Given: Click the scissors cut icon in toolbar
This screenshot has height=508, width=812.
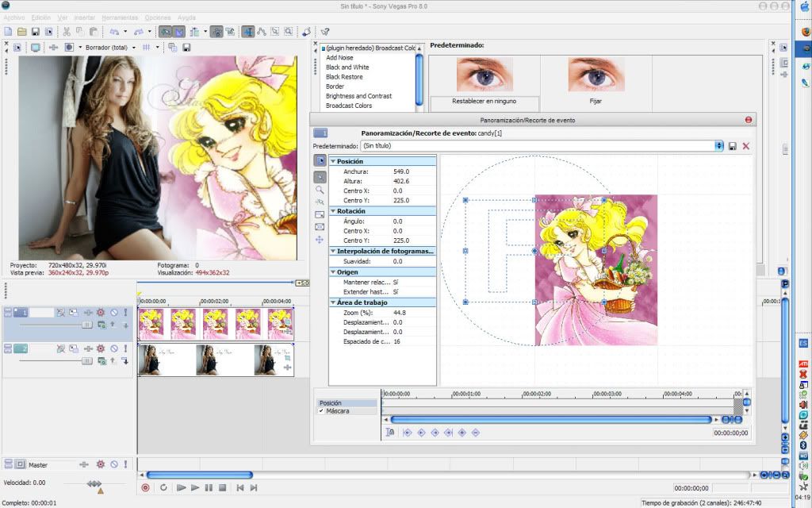Looking at the screenshot, I should [67, 32].
